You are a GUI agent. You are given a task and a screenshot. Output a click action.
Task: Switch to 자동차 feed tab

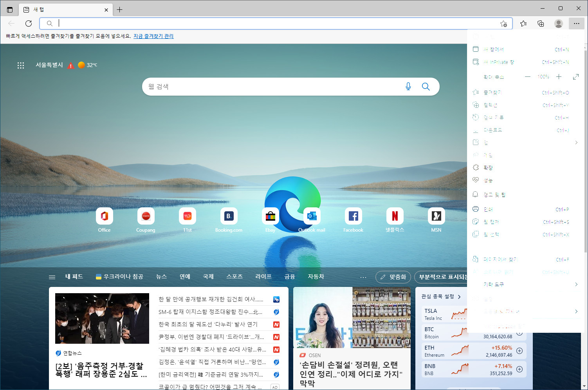pos(316,277)
